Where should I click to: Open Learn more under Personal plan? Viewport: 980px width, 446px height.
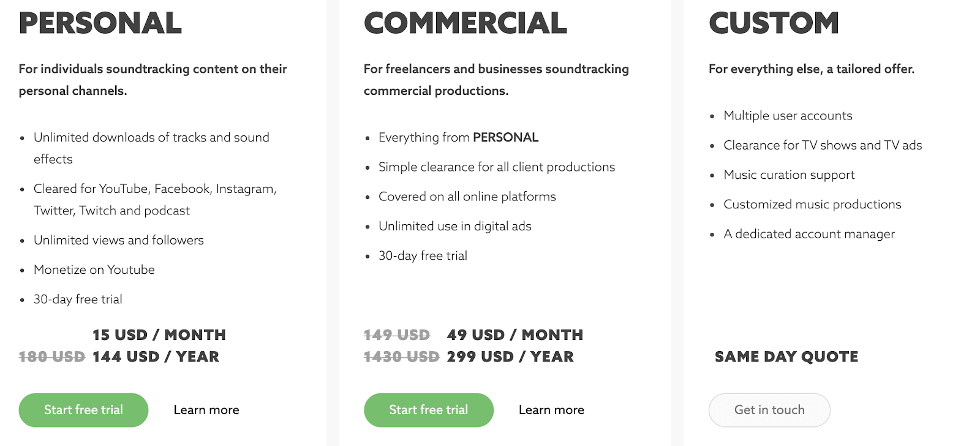(x=206, y=410)
